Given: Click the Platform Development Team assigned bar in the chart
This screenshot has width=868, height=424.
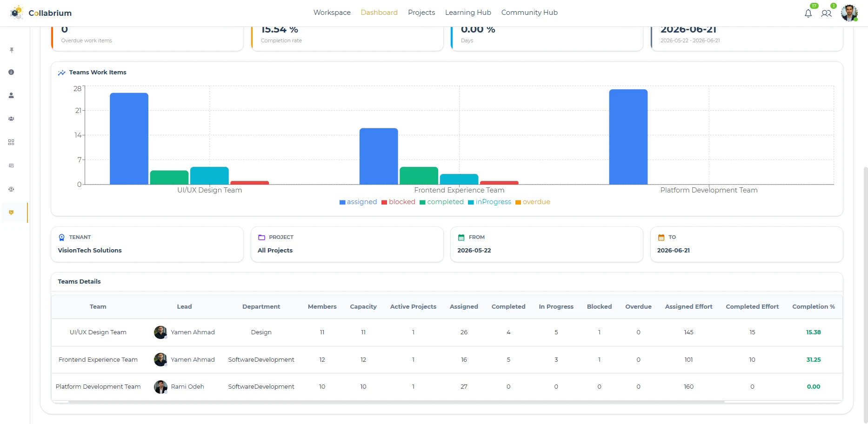Looking at the screenshot, I should 628,137.
